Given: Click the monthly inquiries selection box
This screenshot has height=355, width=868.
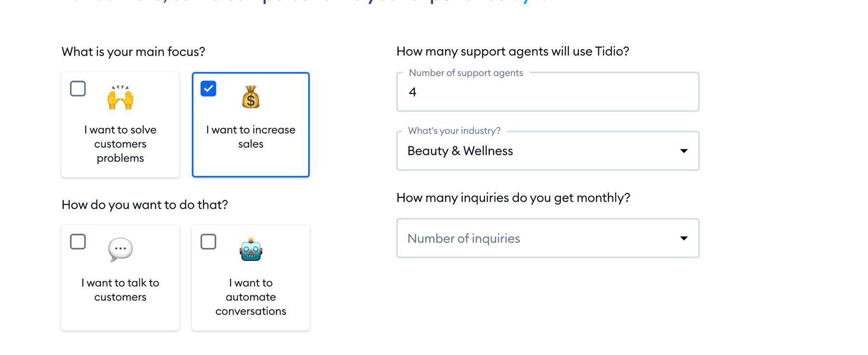Looking at the screenshot, I should pos(547,238).
